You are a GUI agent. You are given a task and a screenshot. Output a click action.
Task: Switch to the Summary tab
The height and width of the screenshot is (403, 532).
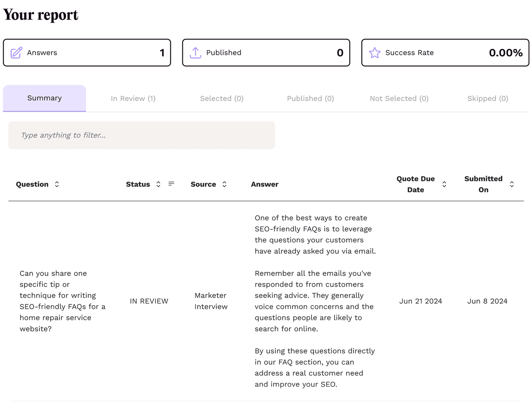click(x=44, y=98)
